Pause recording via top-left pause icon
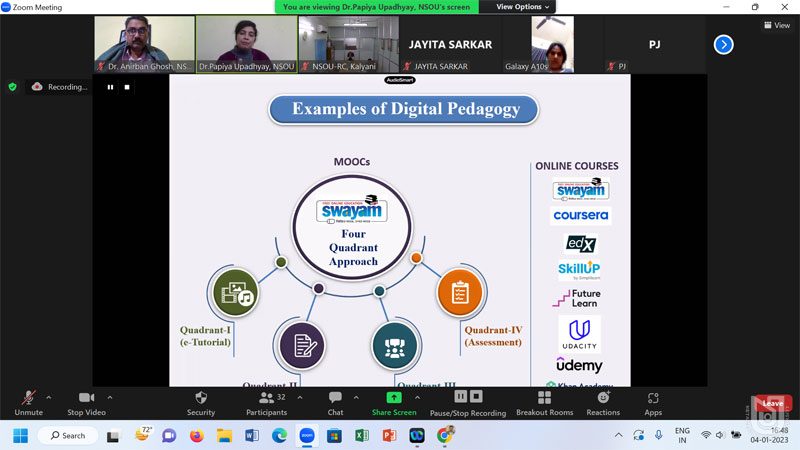The width and height of the screenshot is (800, 450). [x=110, y=87]
